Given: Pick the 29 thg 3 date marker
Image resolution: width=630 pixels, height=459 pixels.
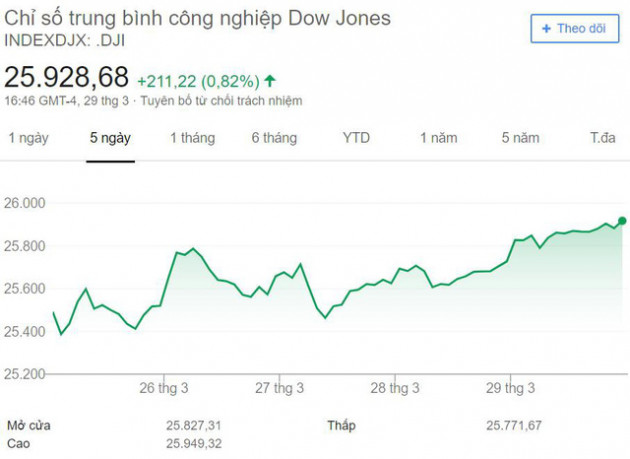Looking at the screenshot, I should tap(509, 388).
